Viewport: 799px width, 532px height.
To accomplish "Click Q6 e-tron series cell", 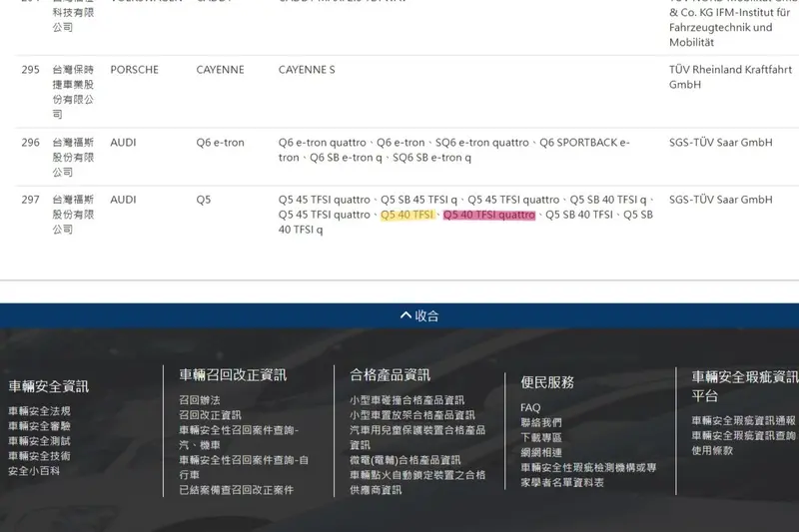I will (220, 143).
